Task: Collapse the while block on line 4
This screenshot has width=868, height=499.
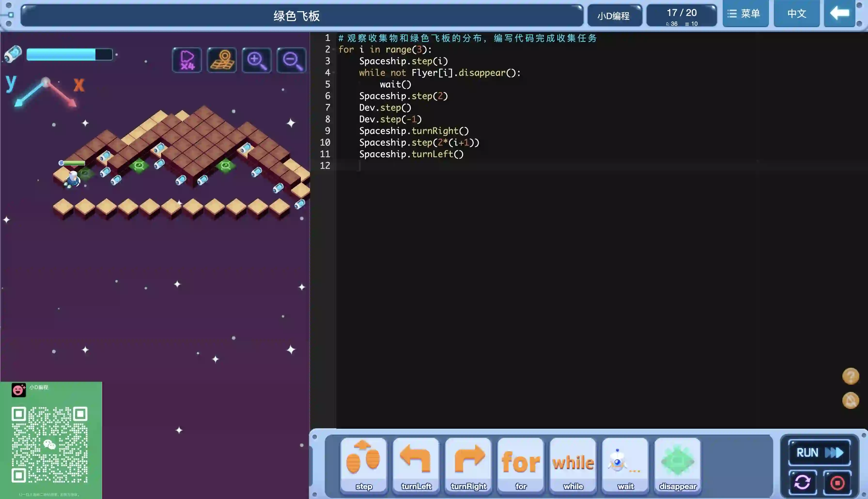Action: (x=334, y=73)
